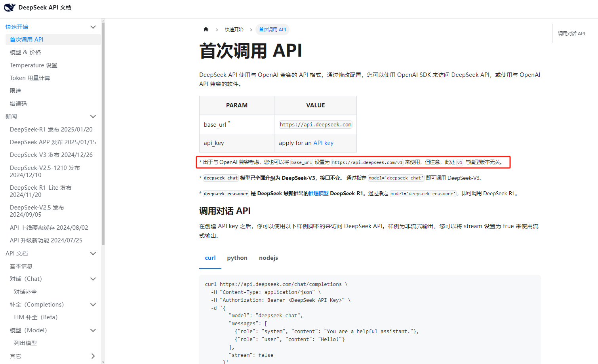Collapse the 模型（Model）chevron

point(93,330)
